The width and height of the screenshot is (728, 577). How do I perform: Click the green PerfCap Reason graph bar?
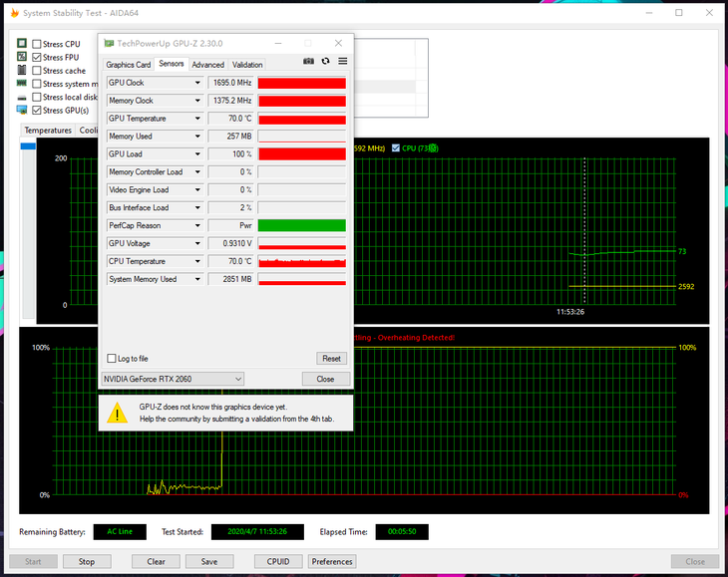coord(301,226)
